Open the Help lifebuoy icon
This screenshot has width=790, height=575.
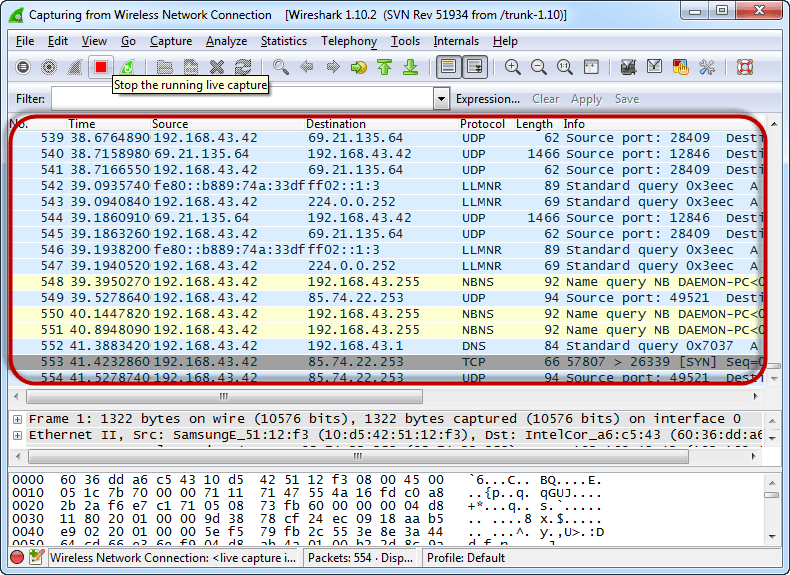point(745,67)
